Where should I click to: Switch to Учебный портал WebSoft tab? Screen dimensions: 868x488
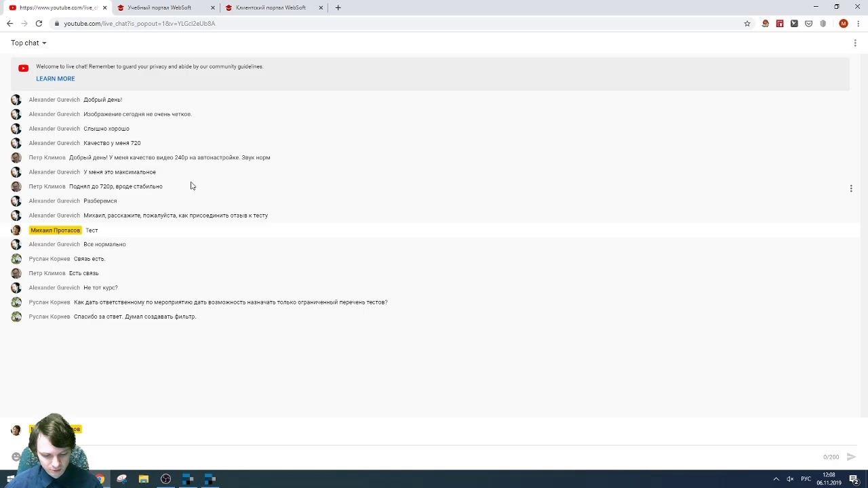tap(165, 7)
